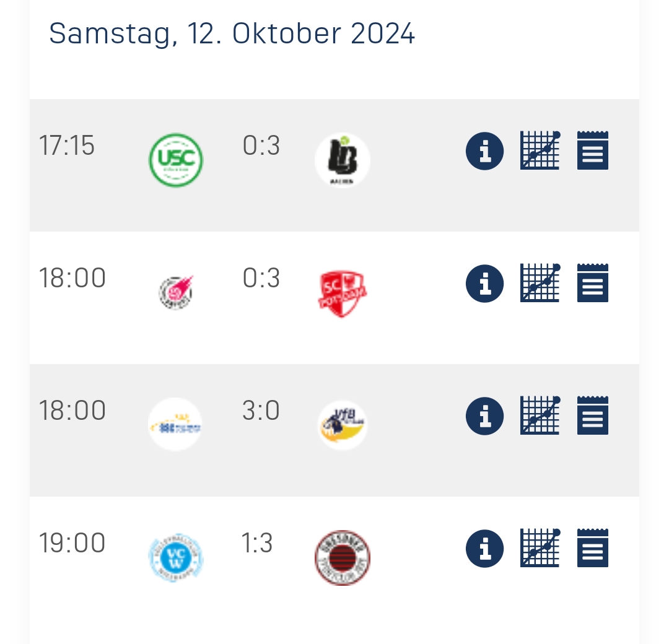Click the Dresdner SC team logo
Image resolution: width=669 pixels, height=644 pixels.
point(342,558)
